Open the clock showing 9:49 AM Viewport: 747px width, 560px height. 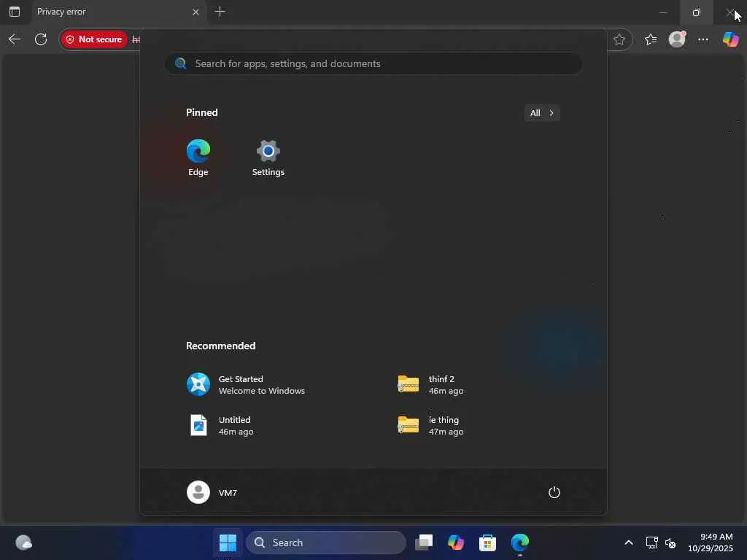point(710,542)
